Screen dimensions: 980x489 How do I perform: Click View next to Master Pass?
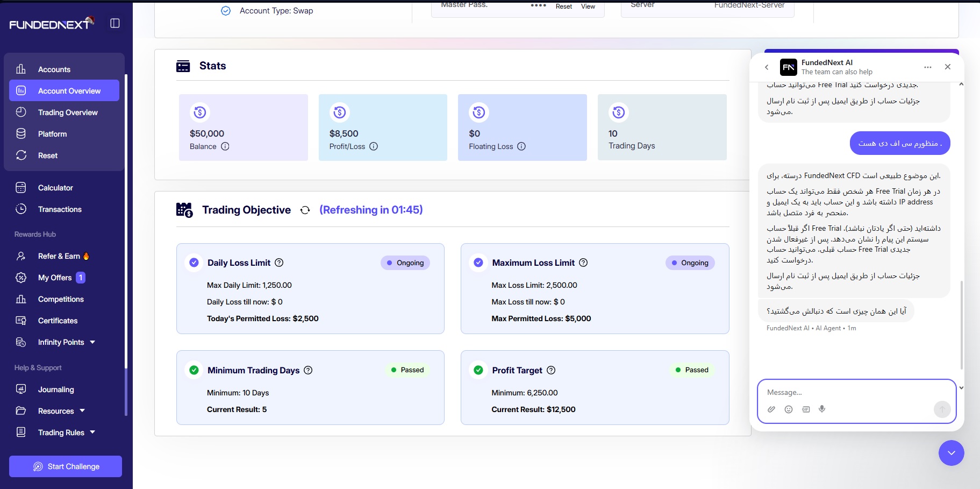click(x=588, y=6)
